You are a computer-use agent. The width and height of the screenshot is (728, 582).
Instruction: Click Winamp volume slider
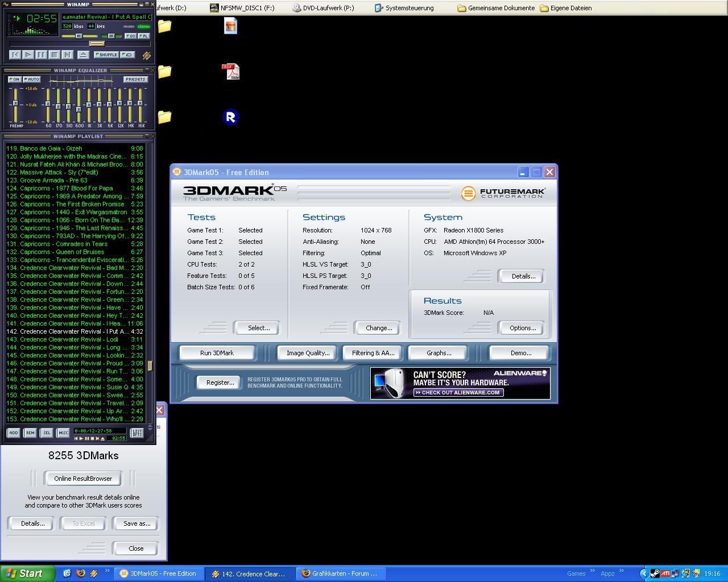point(80,36)
